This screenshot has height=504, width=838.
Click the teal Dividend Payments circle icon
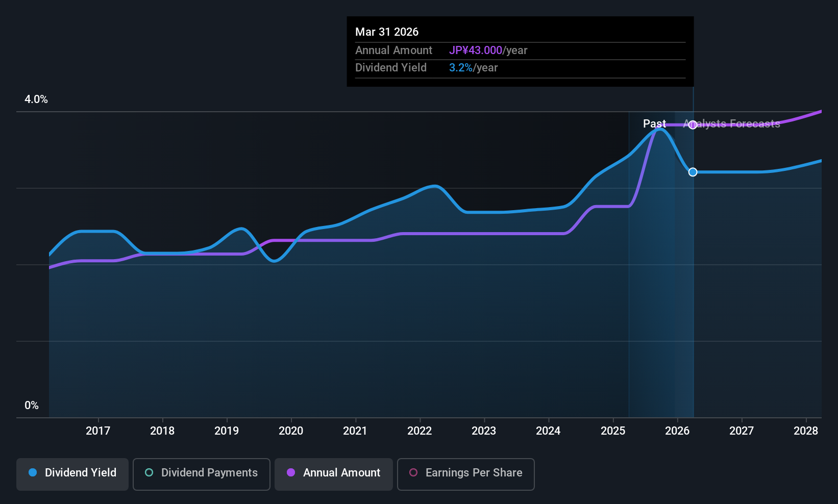(149, 473)
